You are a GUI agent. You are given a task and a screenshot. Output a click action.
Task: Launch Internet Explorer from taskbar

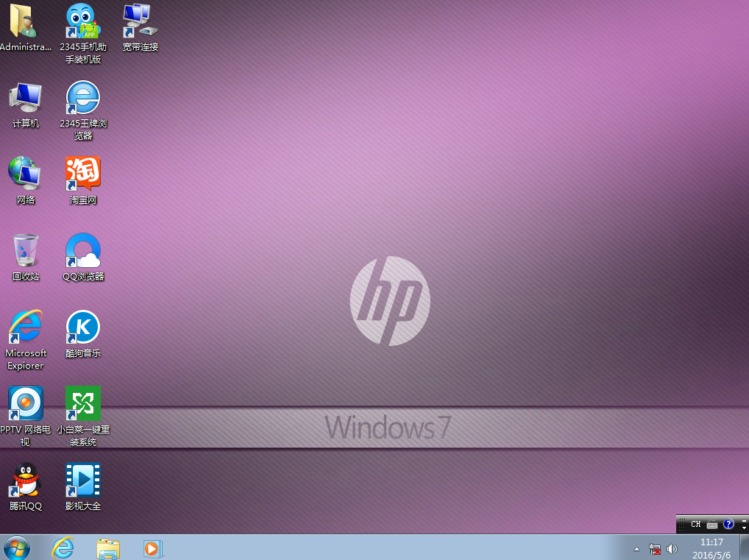coord(63,547)
